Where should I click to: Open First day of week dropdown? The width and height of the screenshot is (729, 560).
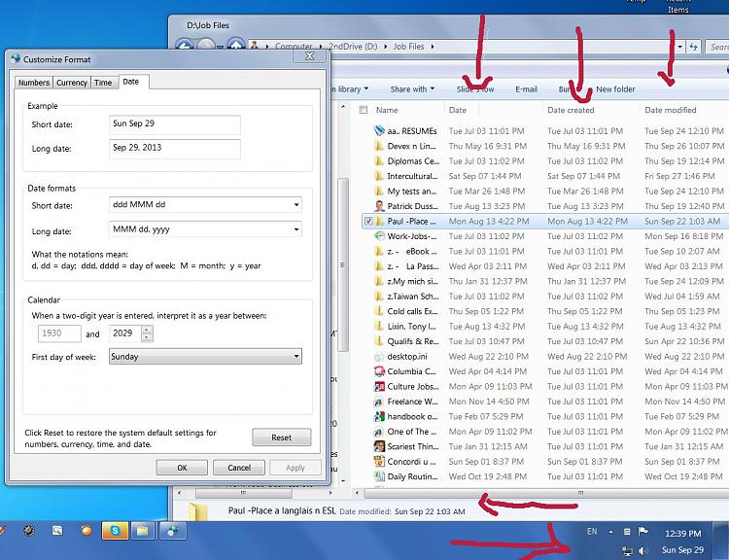296,357
